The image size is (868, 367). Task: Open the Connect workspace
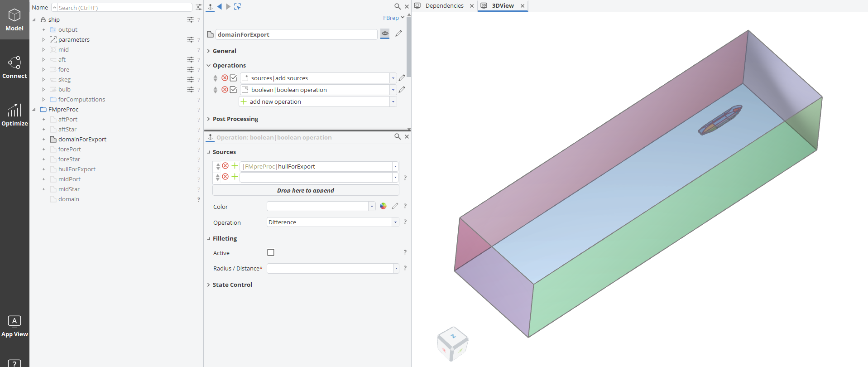[x=14, y=68]
